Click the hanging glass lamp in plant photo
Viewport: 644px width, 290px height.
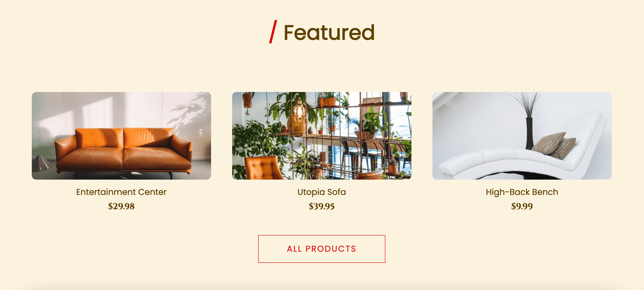299,111
